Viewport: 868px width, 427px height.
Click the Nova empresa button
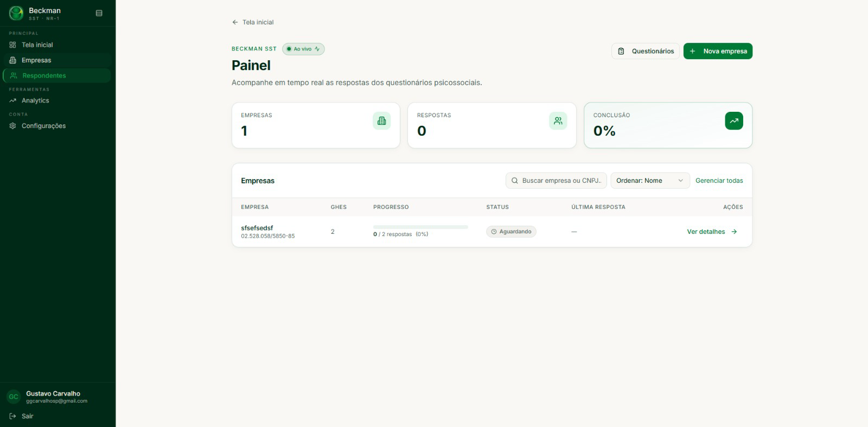coord(718,51)
